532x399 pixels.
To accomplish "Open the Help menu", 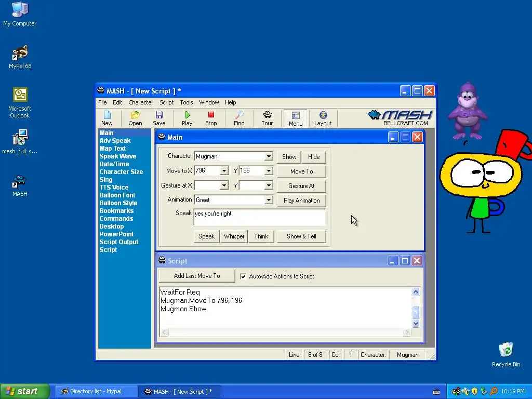I will pos(230,102).
